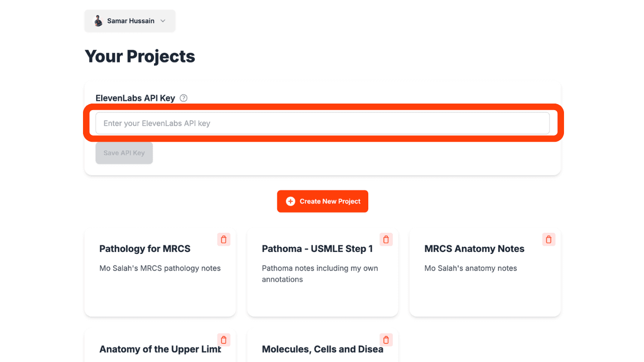The image size is (644, 362).
Task: Delete the Pathoma - USMLE Step 1 project
Action: (x=386, y=239)
